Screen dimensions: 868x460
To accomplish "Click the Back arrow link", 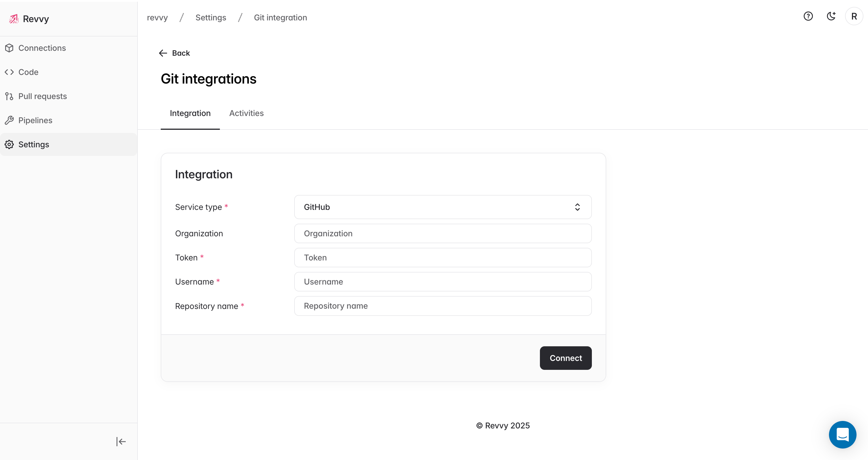I will point(175,53).
